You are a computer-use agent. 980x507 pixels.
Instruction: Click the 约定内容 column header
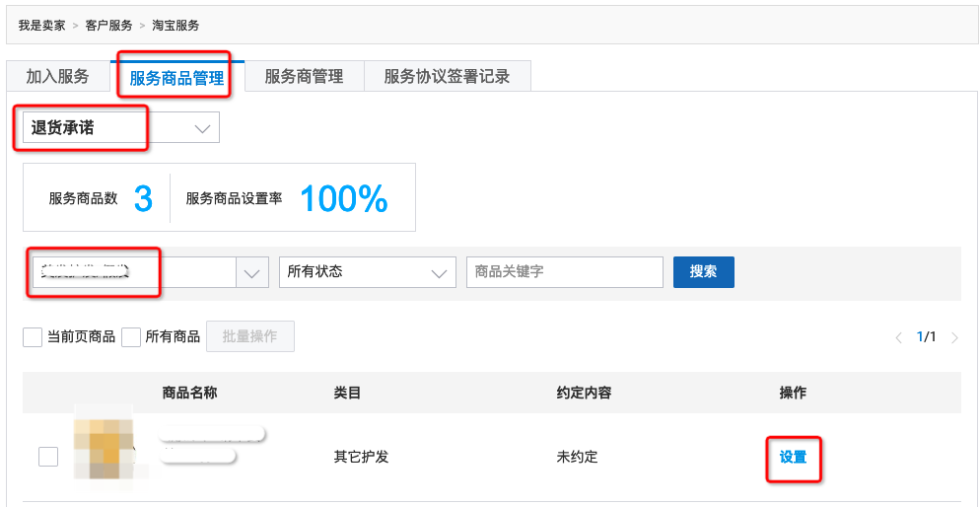click(584, 393)
